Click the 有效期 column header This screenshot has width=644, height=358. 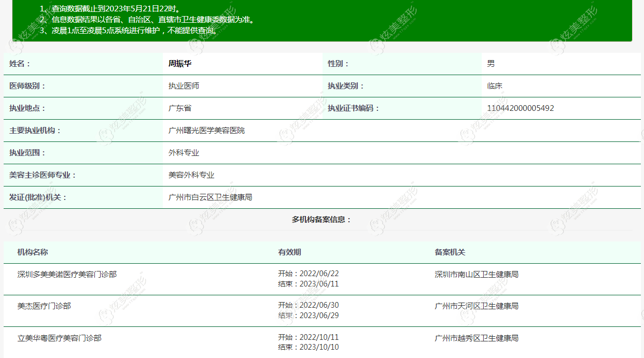tap(289, 252)
